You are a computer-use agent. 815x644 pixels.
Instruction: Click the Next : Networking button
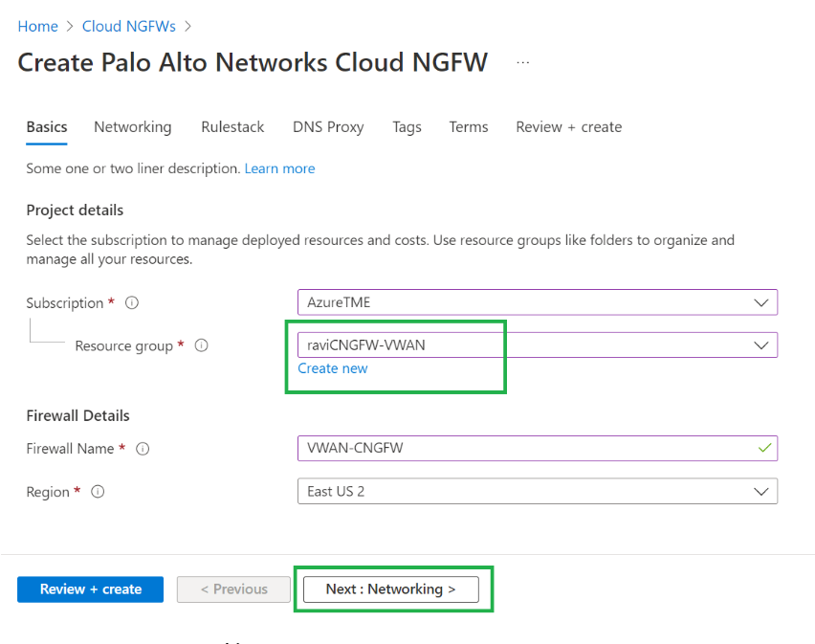[x=390, y=589]
